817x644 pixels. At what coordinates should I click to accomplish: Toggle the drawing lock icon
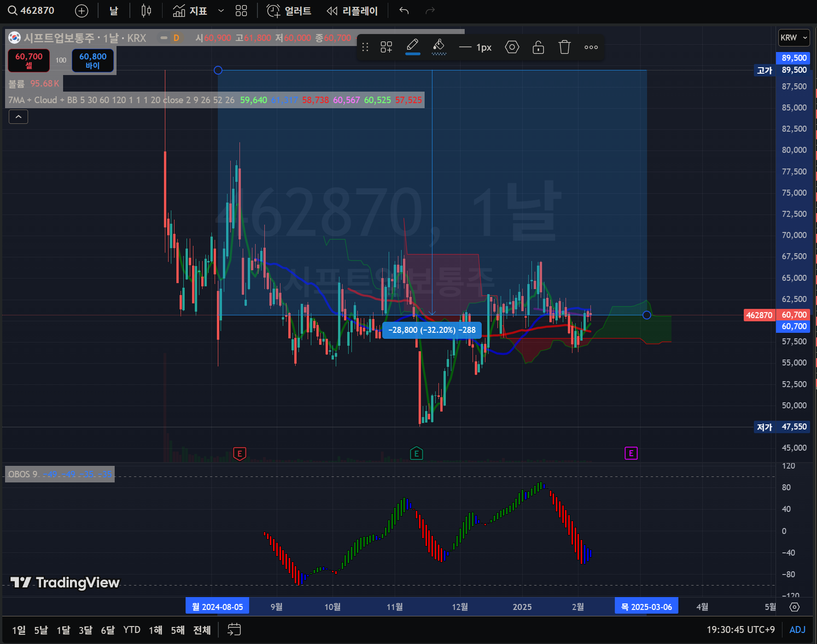[x=538, y=47]
